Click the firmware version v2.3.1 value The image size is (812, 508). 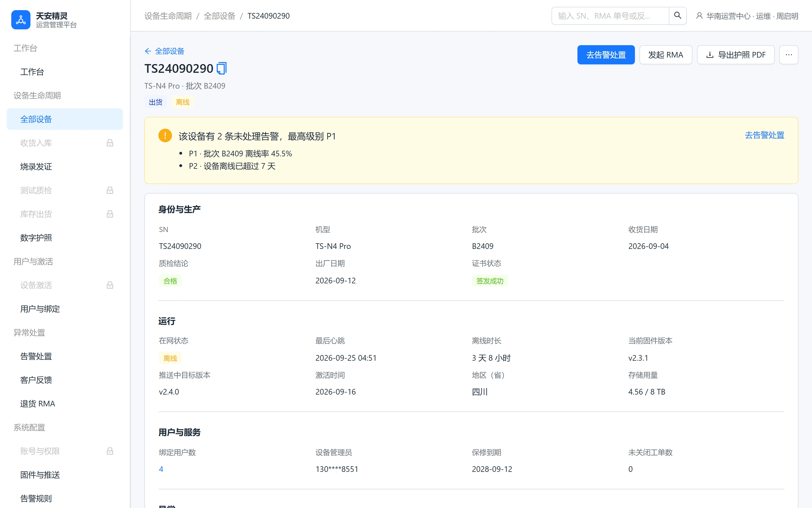[638, 358]
